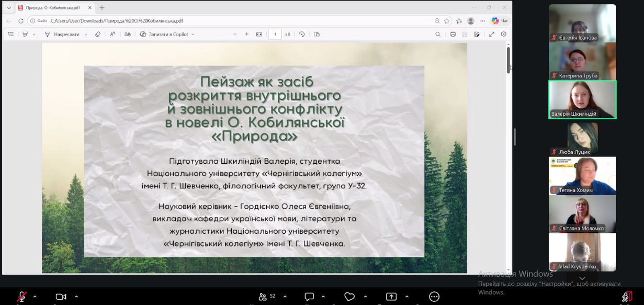
Task: Toggle the eraser tool in PDF toolbar
Action: (x=97, y=34)
